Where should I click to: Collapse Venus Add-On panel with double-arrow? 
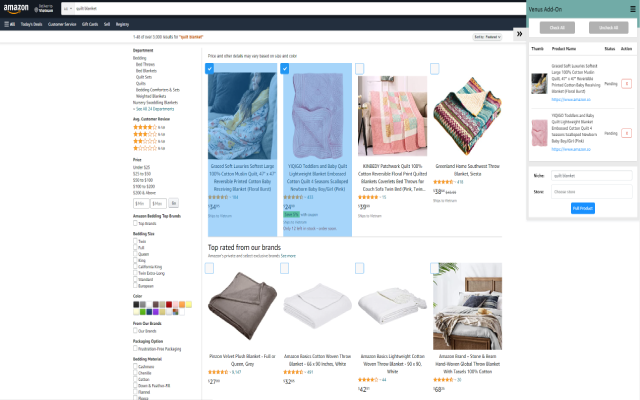click(520, 34)
